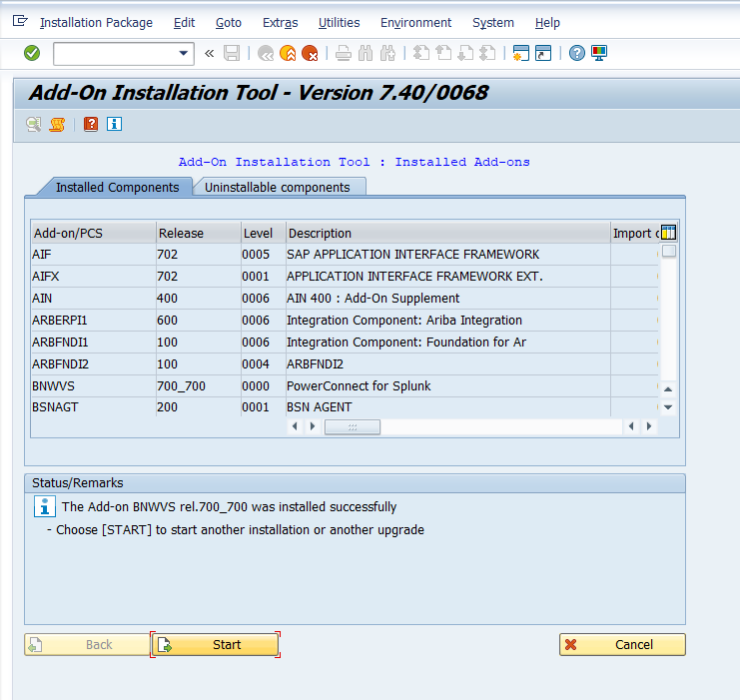Click the red online documentation icon
The height and width of the screenshot is (700, 740).
[x=91, y=124]
